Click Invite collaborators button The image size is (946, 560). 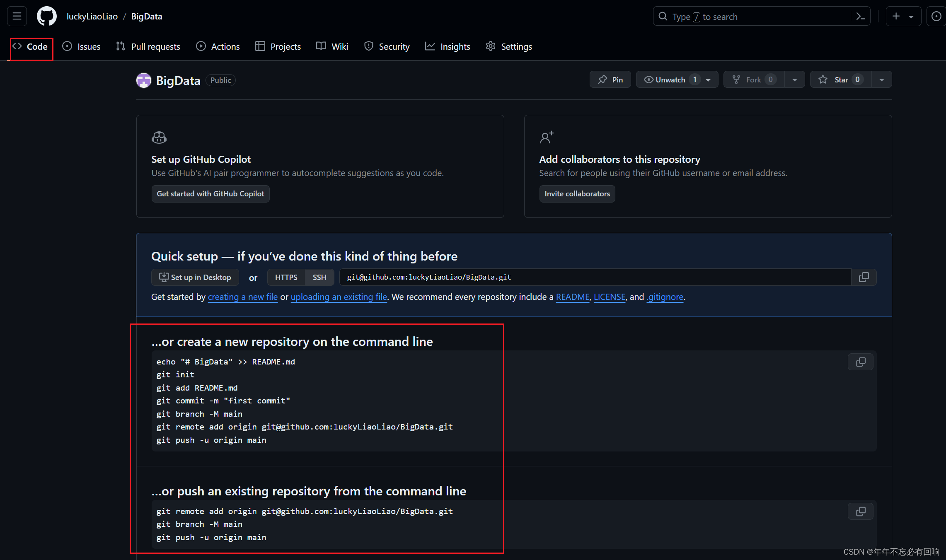click(577, 194)
